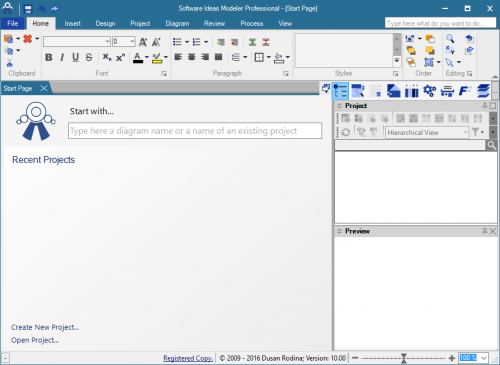Image resolution: width=500 pixels, height=365 pixels.
Task: Click the Undo arrow in the title bar
Action: point(42,9)
